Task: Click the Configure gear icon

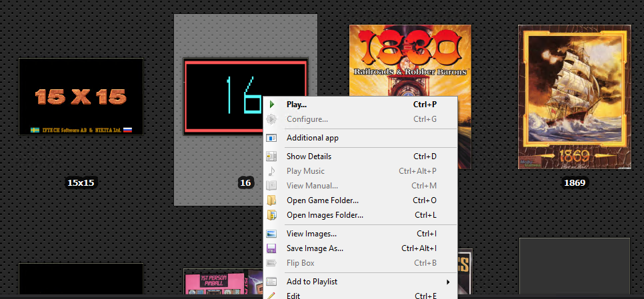Action: [271, 119]
